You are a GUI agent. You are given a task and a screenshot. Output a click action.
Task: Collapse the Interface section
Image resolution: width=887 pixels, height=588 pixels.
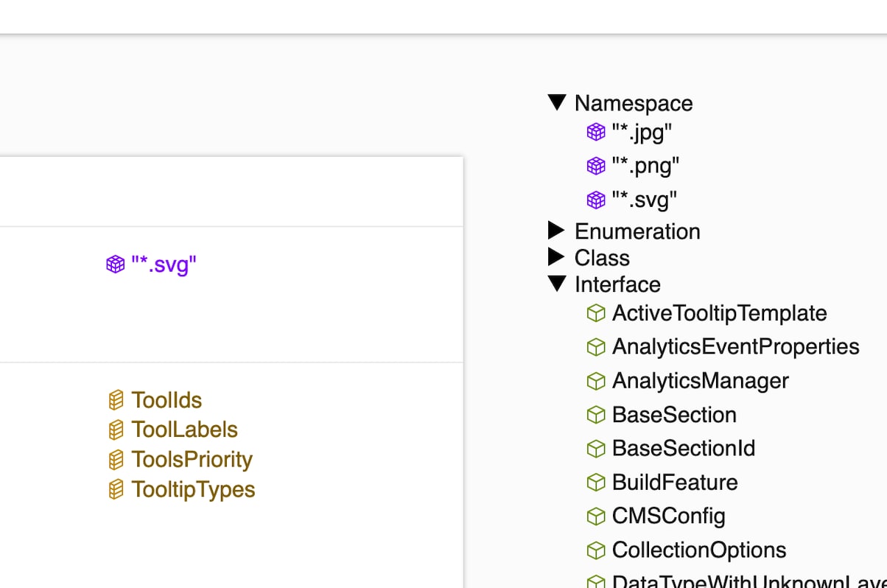(x=557, y=284)
